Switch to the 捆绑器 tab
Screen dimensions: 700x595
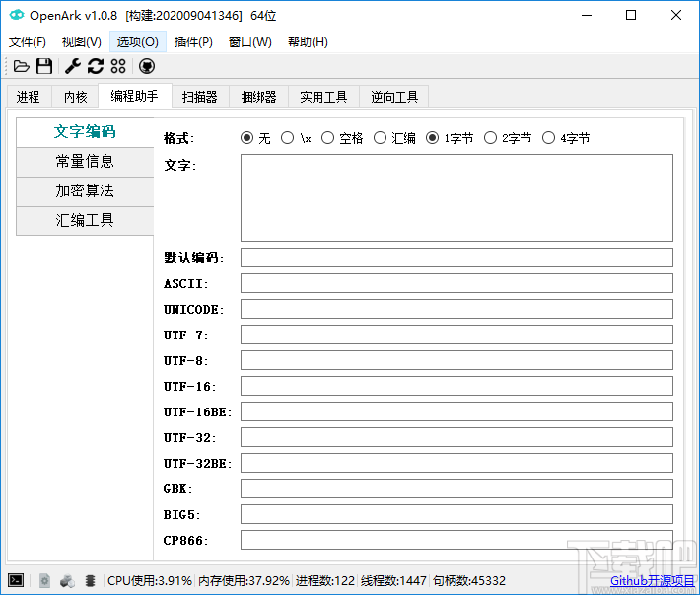pyautogui.click(x=259, y=97)
